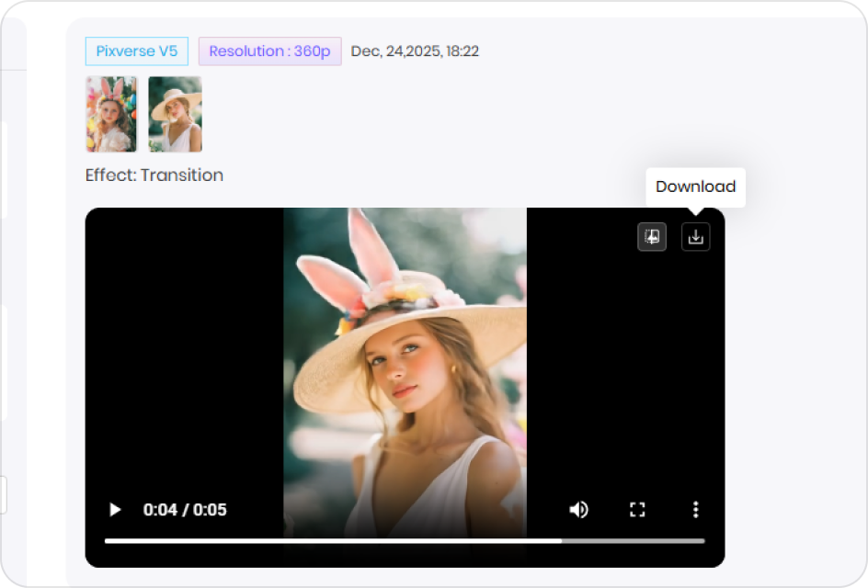The image size is (868, 588).
Task: Seek to the end of the video timeline
Action: tap(702, 541)
